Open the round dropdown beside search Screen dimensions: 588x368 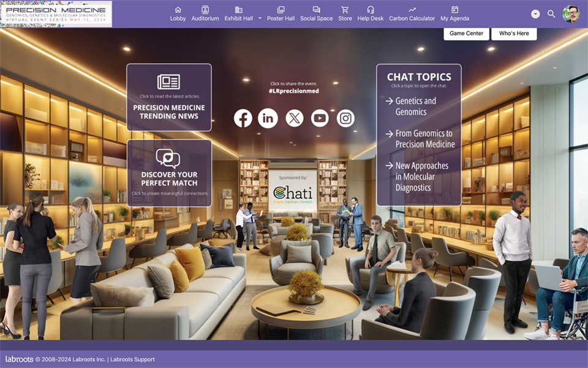pyautogui.click(x=535, y=14)
